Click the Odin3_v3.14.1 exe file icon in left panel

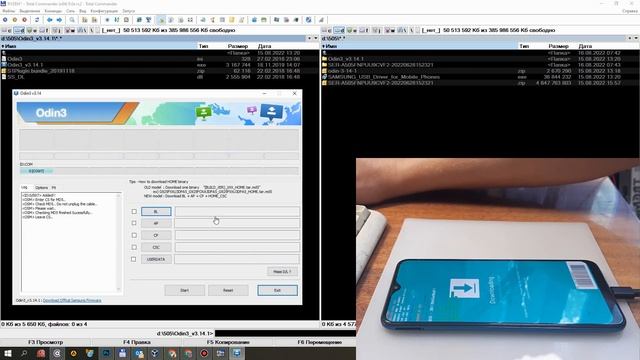tap(4, 65)
